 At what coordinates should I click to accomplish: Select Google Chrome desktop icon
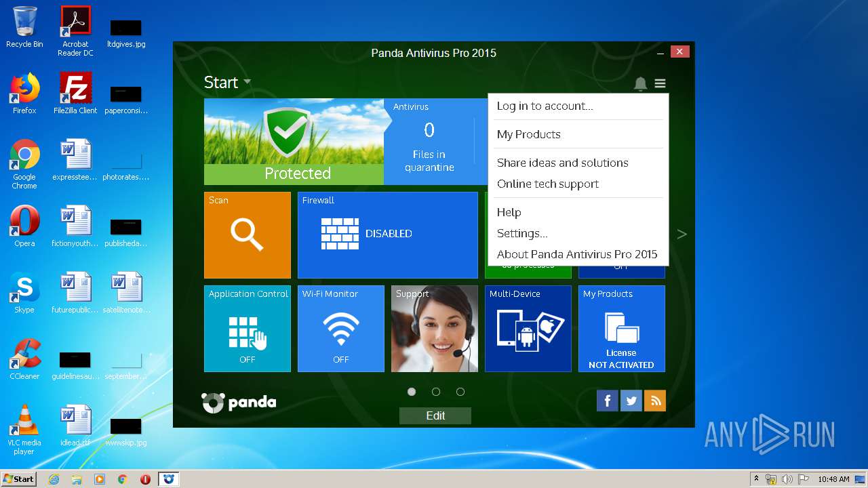pyautogui.click(x=24, y=164)
